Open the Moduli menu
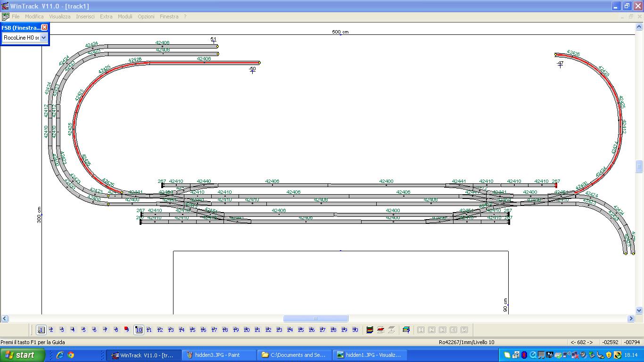This screenshot has height=362, width=644. (125, 16)
